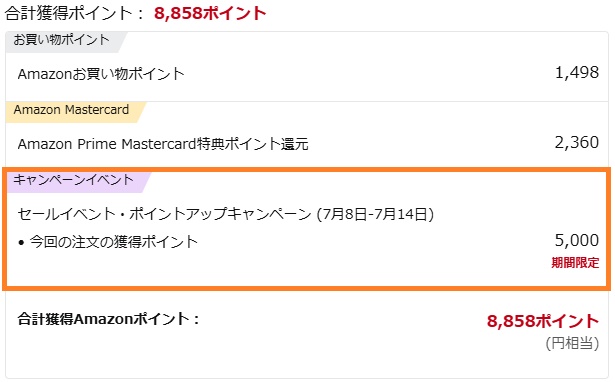615x382 pixels.
Task: Select the Amazon Mastercard section tab
Action: pyautogui.click(x=71, y=110)
